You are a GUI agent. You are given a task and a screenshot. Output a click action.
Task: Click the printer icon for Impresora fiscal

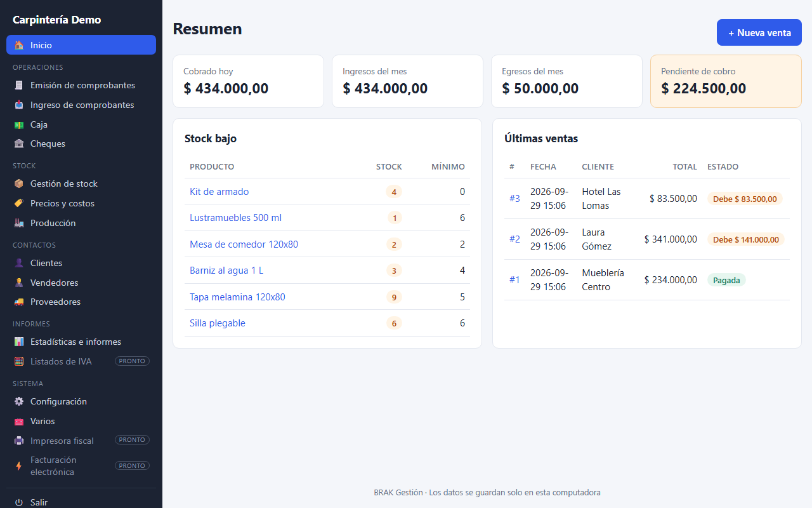(x=19, y=441)
